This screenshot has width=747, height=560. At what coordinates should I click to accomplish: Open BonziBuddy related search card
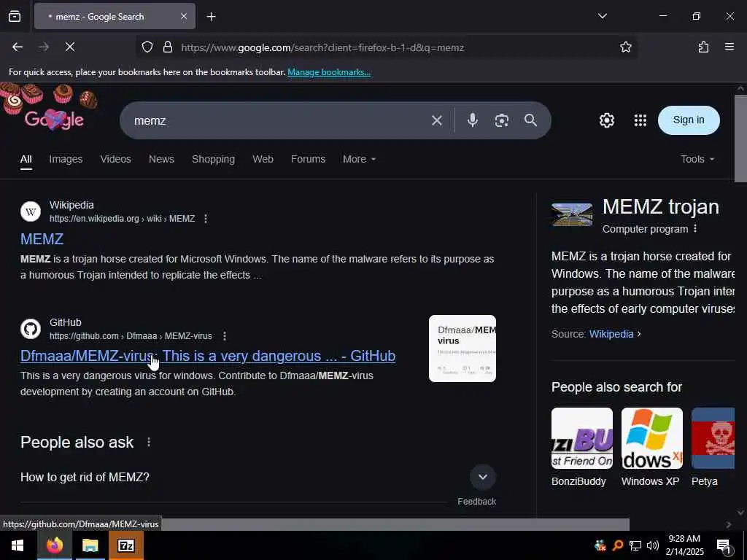(581, 447)
